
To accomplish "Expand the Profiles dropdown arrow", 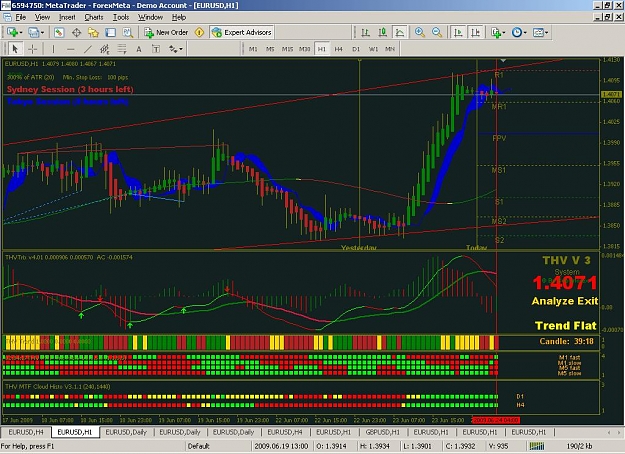I will 42,33.
